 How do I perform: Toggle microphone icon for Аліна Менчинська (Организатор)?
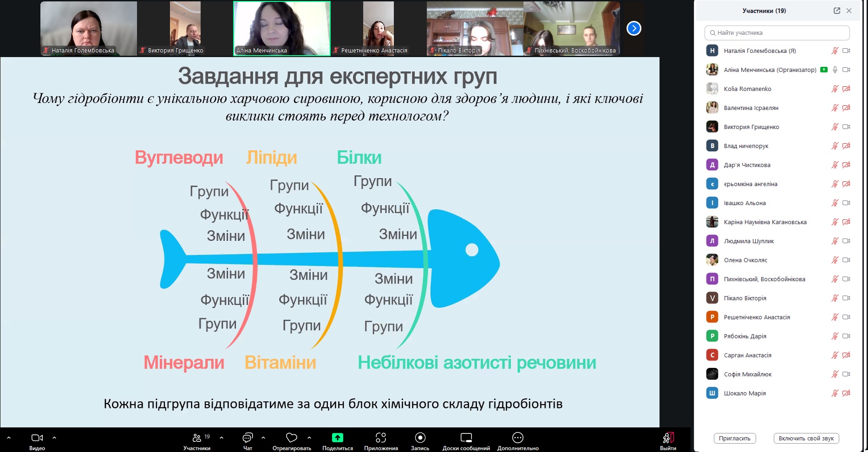point(835,70)
